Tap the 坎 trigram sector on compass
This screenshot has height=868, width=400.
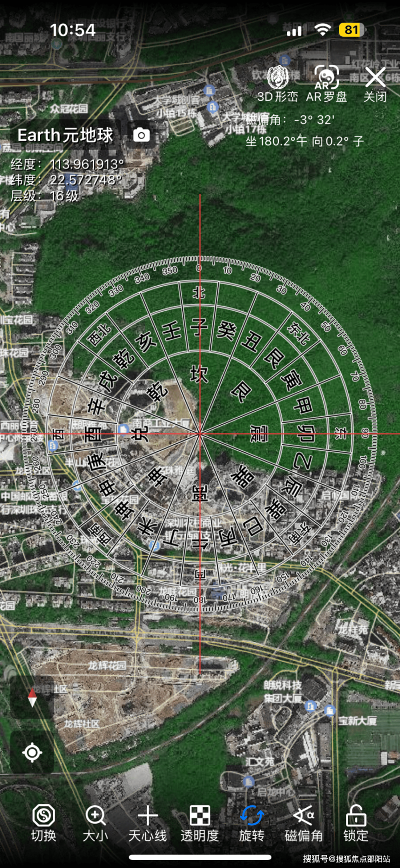point(199,373)
